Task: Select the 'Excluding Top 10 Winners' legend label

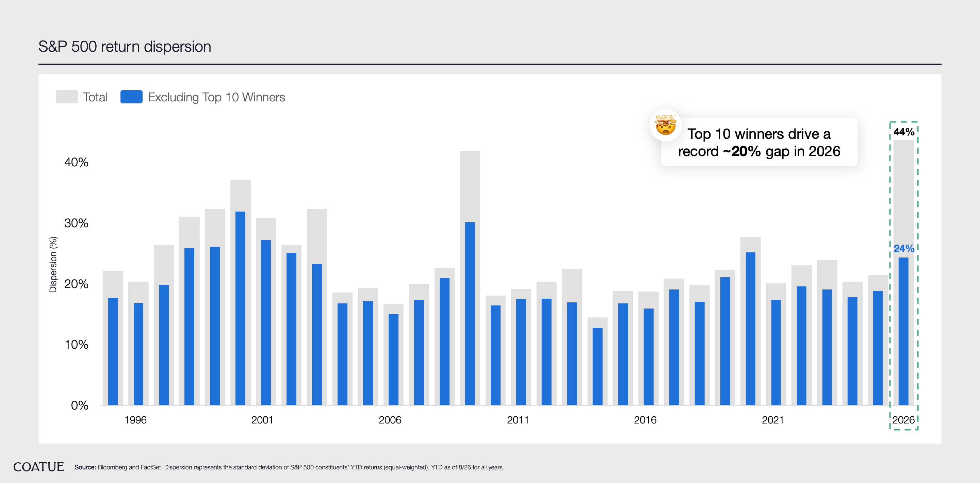Action: coord(216,97)
